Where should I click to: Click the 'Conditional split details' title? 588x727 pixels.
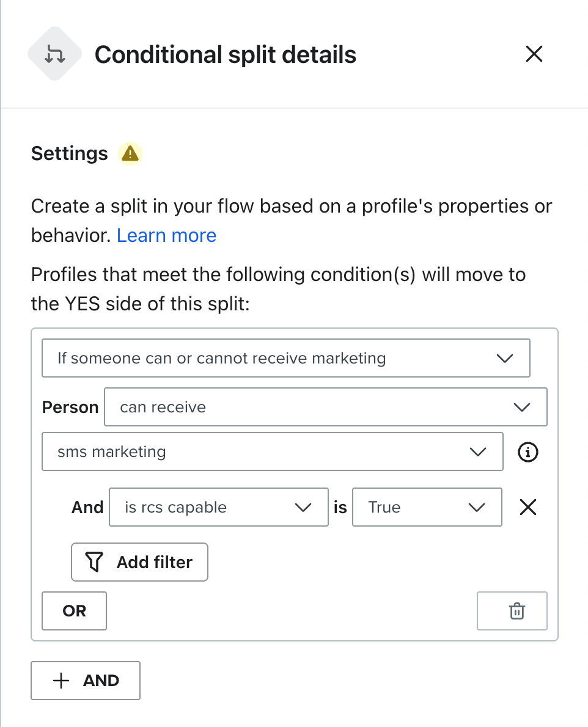click(x=226, y=55)
